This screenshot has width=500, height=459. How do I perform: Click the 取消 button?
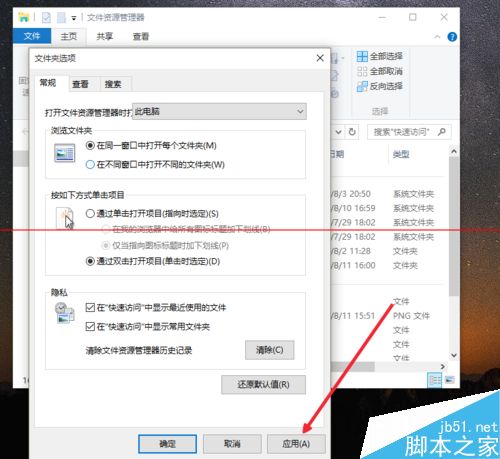[x=232, y=444]
